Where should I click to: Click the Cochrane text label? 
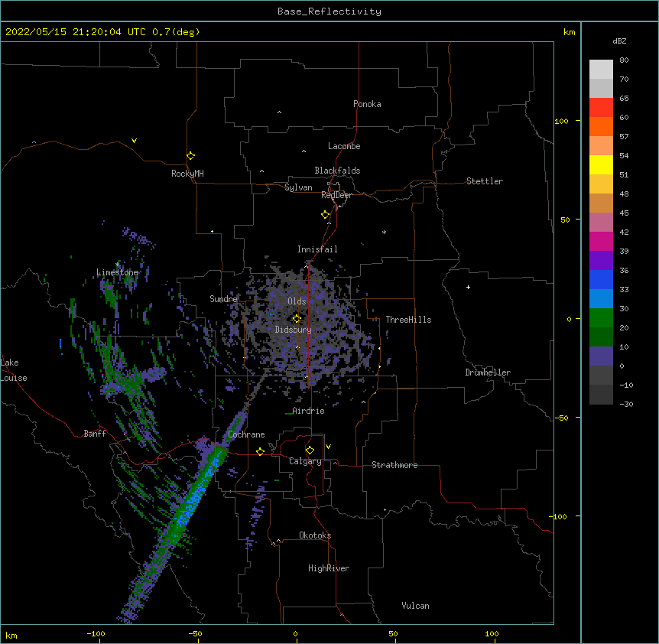pos(246,434)
